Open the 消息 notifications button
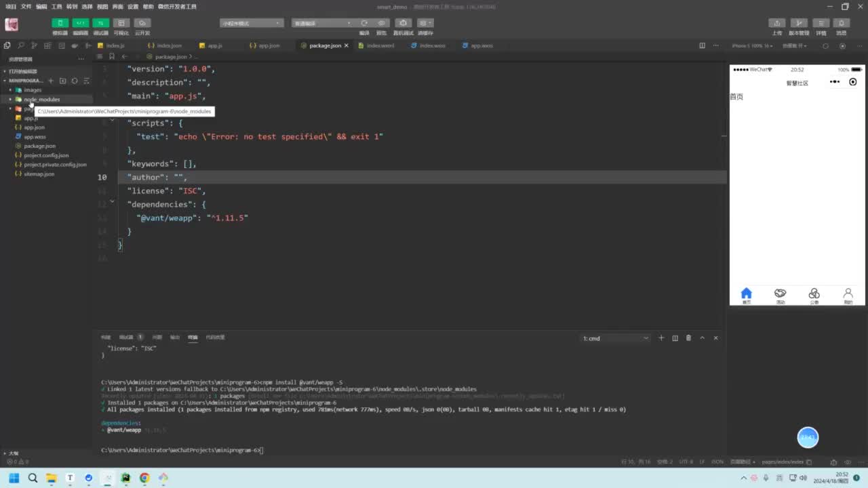Screen dimensions: 868x488 pos(842,23)
